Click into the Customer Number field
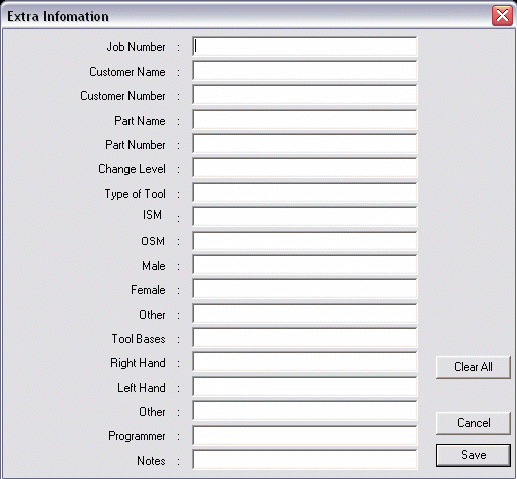Screen dimensions: 517x479 click(305, 95)
